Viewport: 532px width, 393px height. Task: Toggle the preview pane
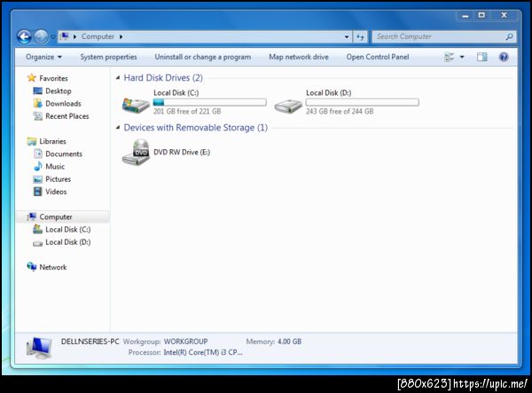481,57
